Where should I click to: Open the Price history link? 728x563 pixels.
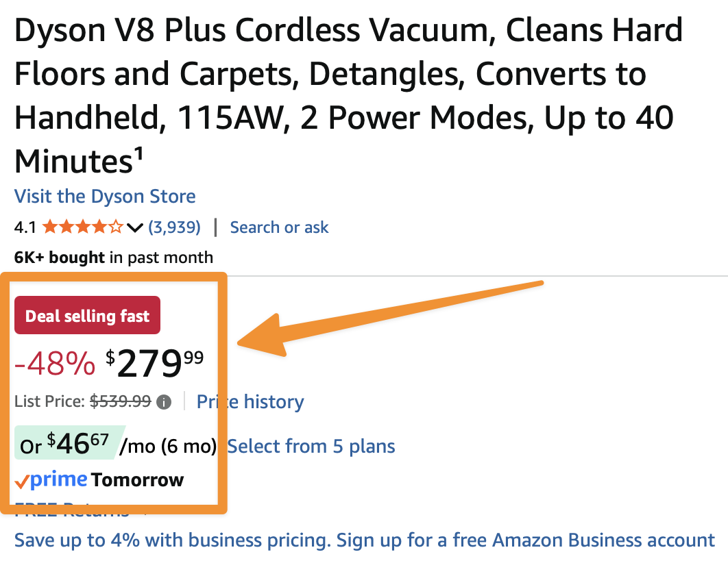(x=250, y=402)
